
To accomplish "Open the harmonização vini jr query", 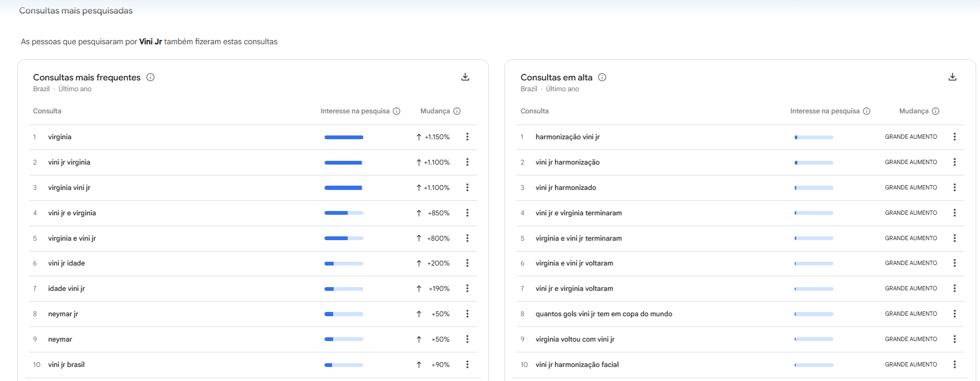I will [x=568, y=137].
